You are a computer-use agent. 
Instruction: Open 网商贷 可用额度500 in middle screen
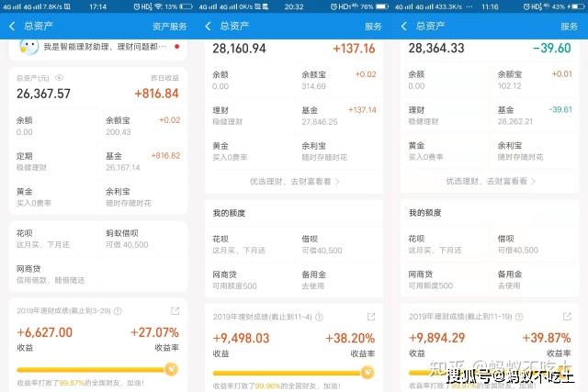(x=249, y=280)
